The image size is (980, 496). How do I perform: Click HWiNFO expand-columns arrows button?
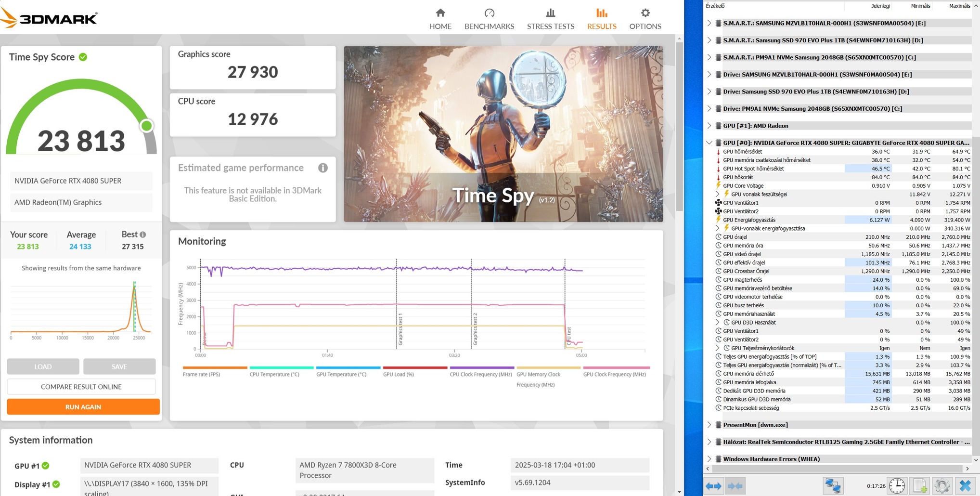(713, 486)
